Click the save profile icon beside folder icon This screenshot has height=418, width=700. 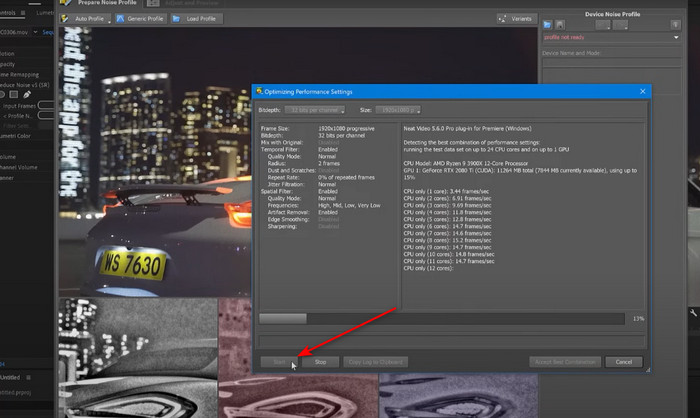click(x=560, y=25)
